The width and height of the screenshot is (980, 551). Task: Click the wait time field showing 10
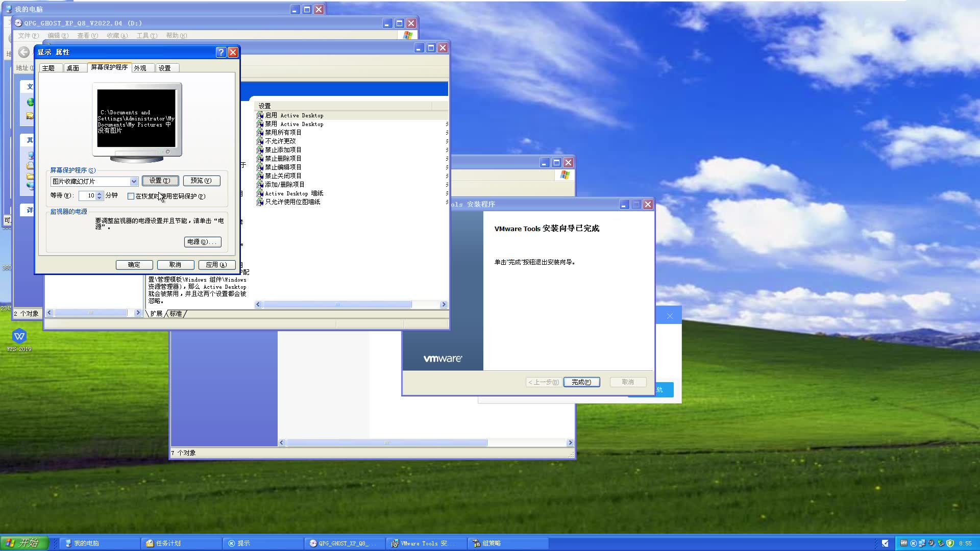coord(87,196)
